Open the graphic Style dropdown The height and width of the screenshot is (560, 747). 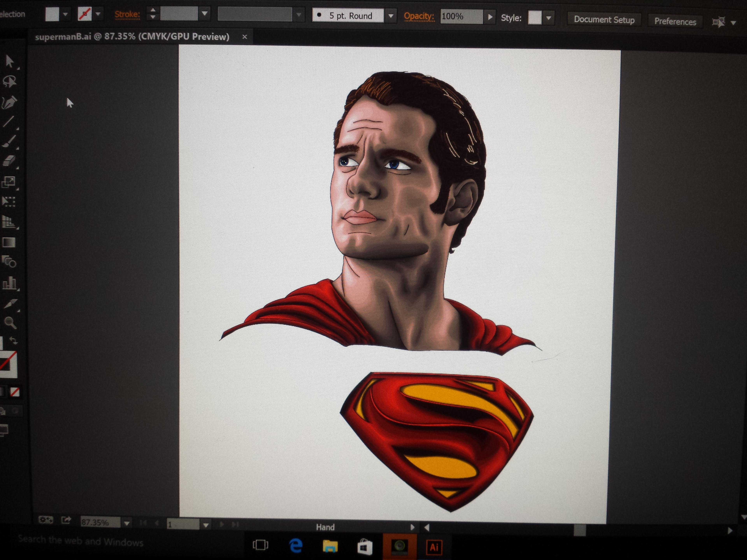(549, 18)
